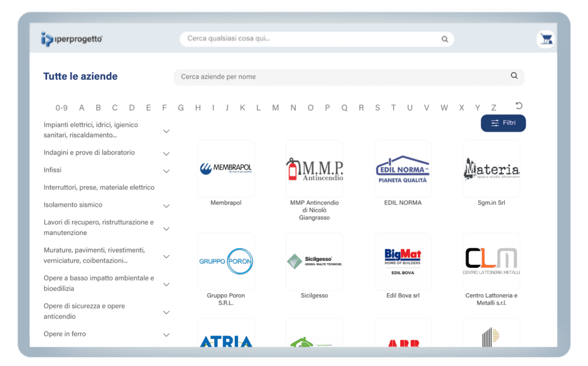
Task: Click magnifier icon in company search field
Action: point(514,76)
